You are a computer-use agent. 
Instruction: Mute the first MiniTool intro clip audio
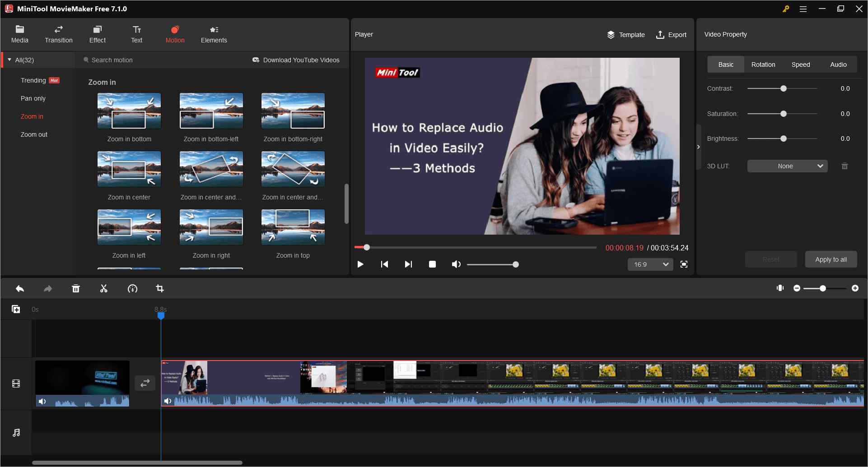pos(42,401)
